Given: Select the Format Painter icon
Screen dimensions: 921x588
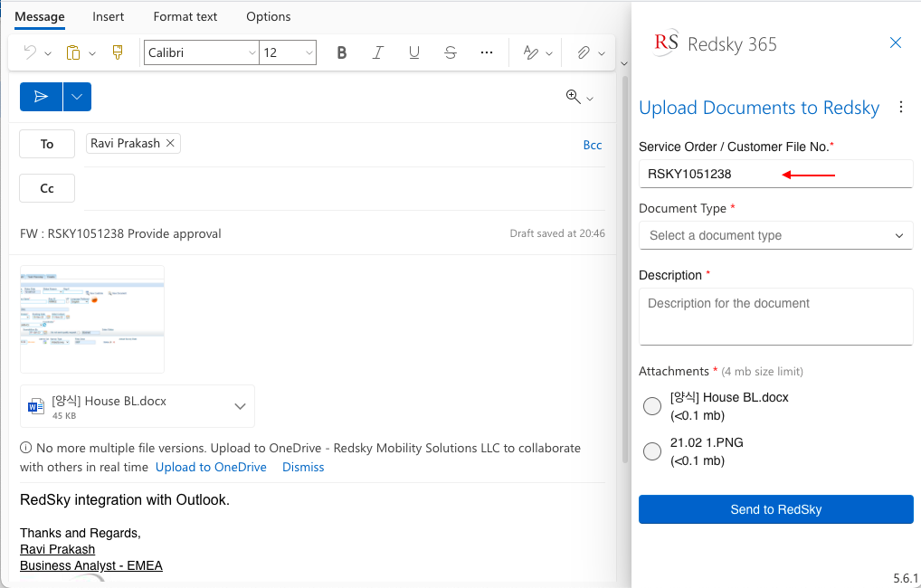Looking at the screenshot, I should pos(118,52).
